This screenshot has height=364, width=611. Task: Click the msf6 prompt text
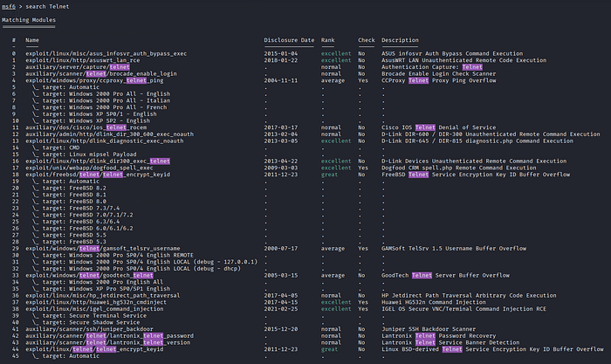click(9, 7)
